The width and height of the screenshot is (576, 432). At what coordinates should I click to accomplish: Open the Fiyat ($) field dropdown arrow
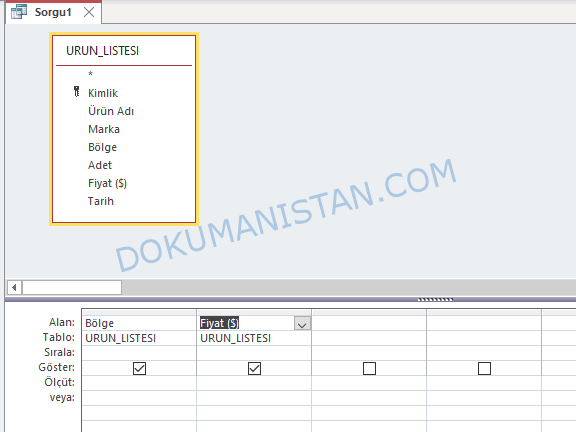pyautogui.click(x=302, y=324)
